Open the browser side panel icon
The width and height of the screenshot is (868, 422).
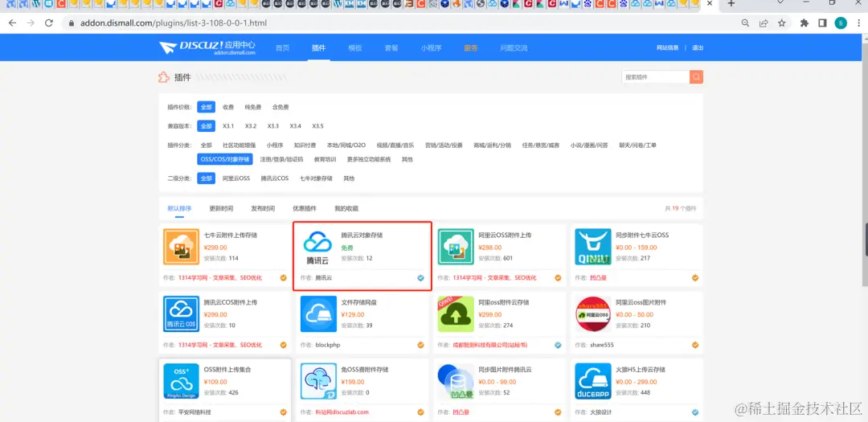[823, 23]
